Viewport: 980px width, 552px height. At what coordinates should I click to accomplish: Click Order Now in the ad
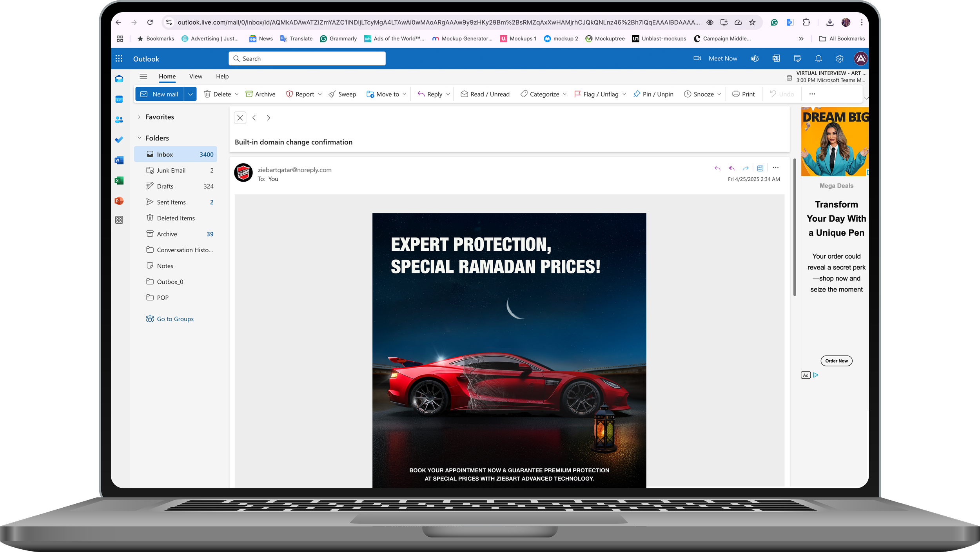click(x=836, y=361)
